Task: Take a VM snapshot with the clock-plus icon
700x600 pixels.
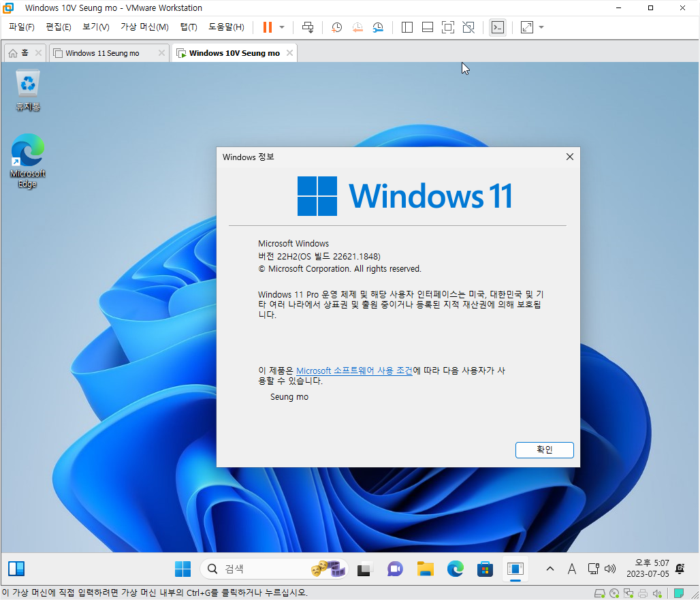Action: pos(336,27)
